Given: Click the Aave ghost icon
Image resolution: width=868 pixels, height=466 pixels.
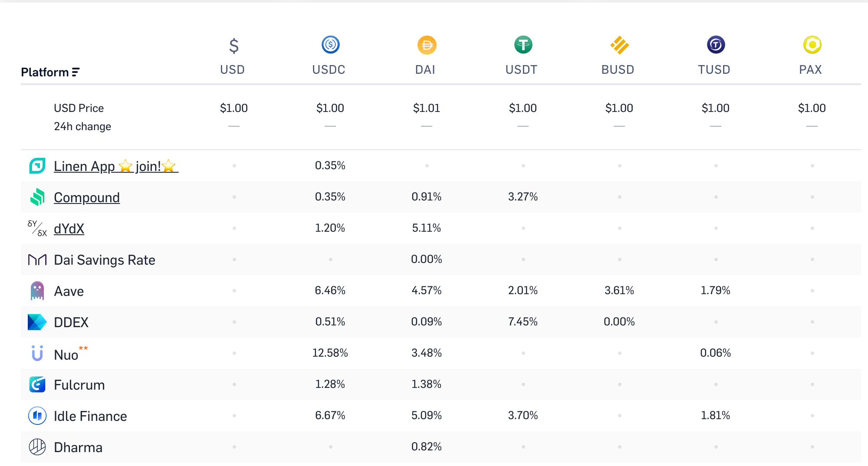Looking at the screenshot, I should 37,291.
